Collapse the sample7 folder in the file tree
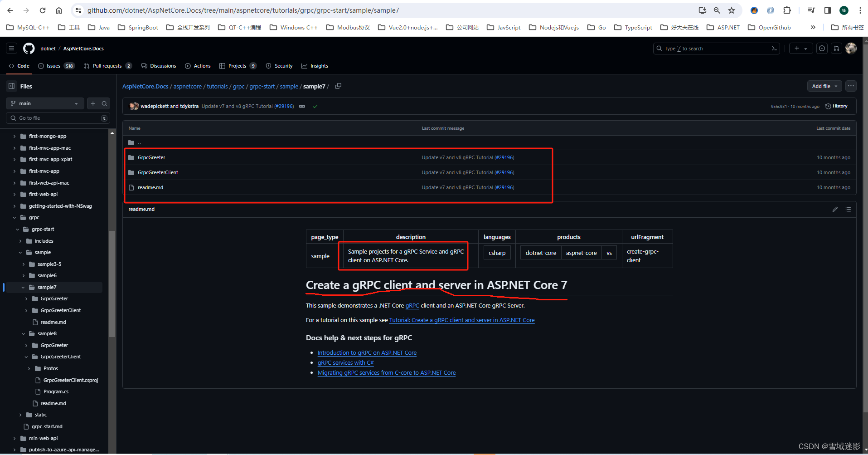Screen dimensions: 868x455 coord(23,287)
